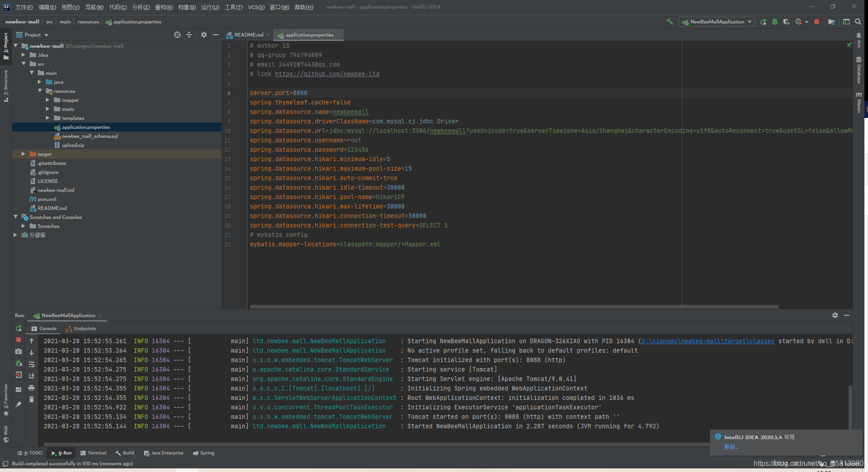868x472 pixels.
Task: Expand the 外部库 external libraries node
Action: tap(15, 235)
